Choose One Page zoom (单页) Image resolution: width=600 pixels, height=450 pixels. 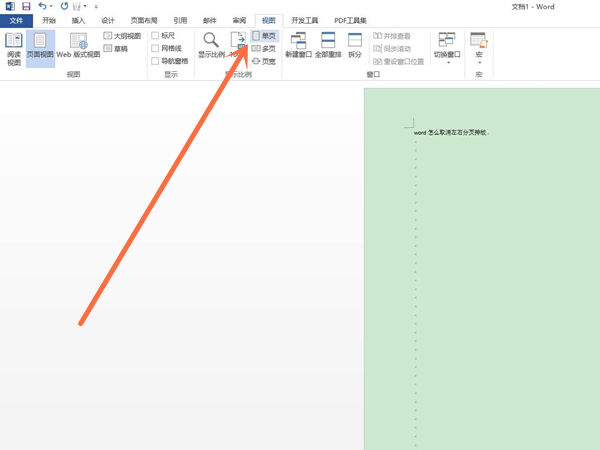tap(264, 36)
